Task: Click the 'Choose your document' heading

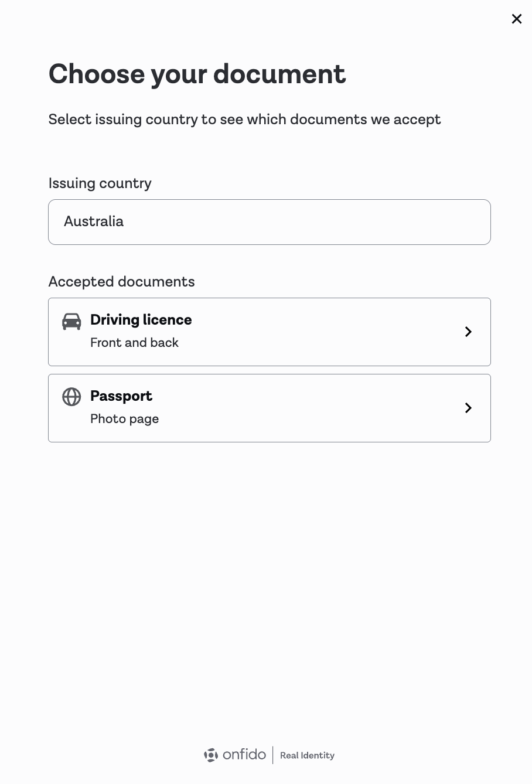Action: point(197,74)
